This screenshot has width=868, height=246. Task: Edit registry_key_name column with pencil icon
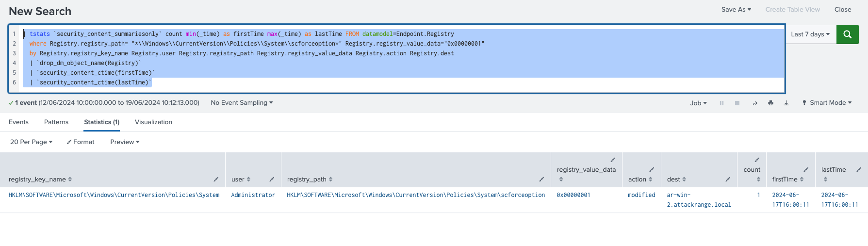coord(216,180)
